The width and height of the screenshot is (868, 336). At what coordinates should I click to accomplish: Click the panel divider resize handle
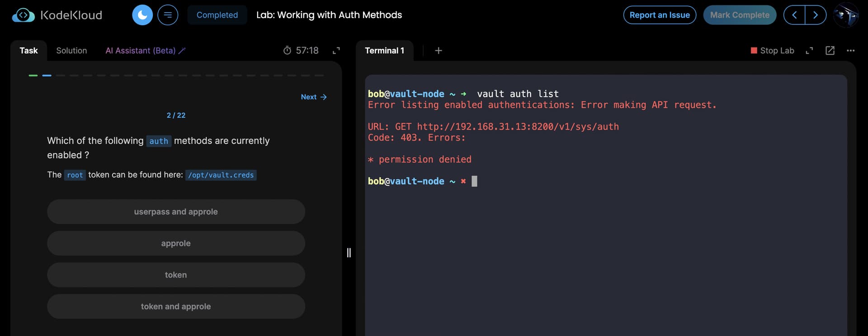click(349, 252)
